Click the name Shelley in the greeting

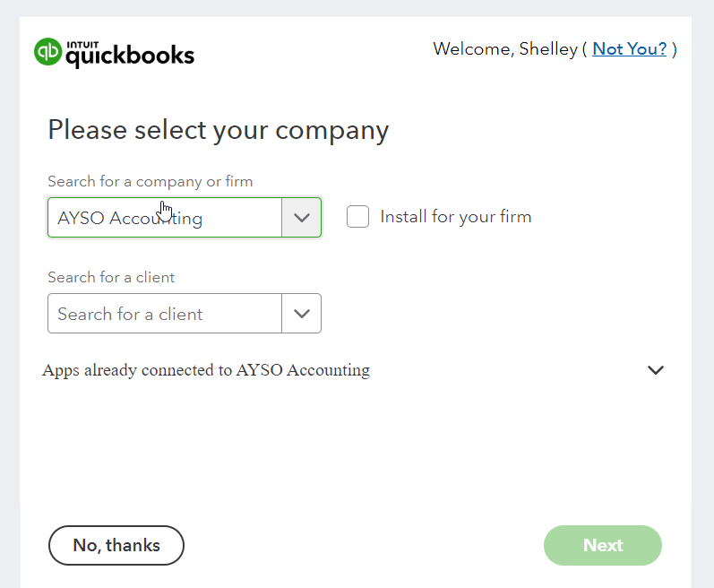coord(548,49)
